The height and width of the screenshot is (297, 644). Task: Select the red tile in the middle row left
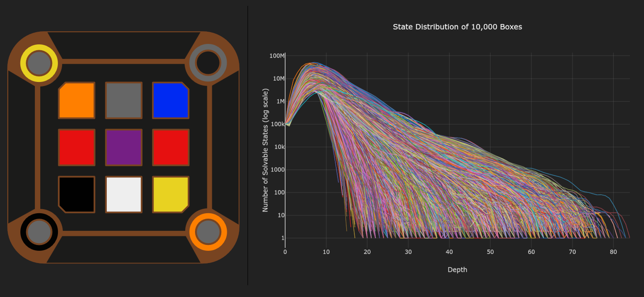76,147
